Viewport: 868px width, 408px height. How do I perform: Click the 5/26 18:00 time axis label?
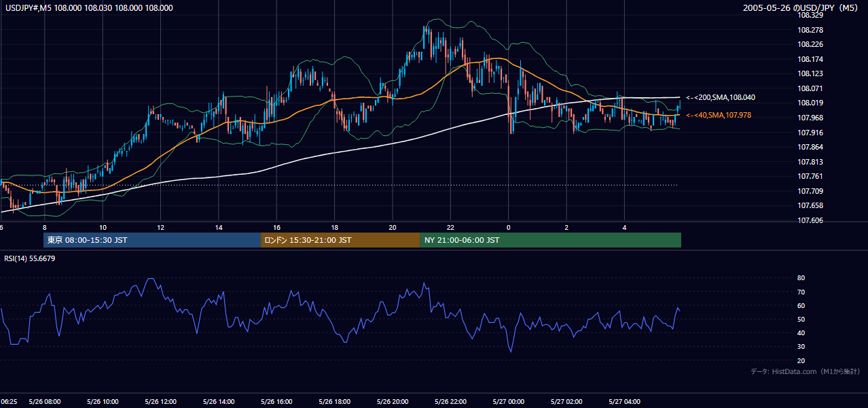coord(335,402)
